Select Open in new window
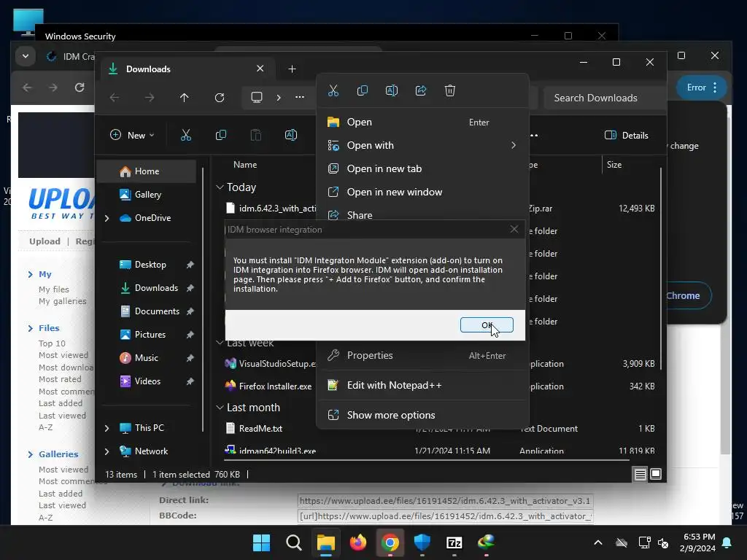Screen dimensions: 747x560 422,192
